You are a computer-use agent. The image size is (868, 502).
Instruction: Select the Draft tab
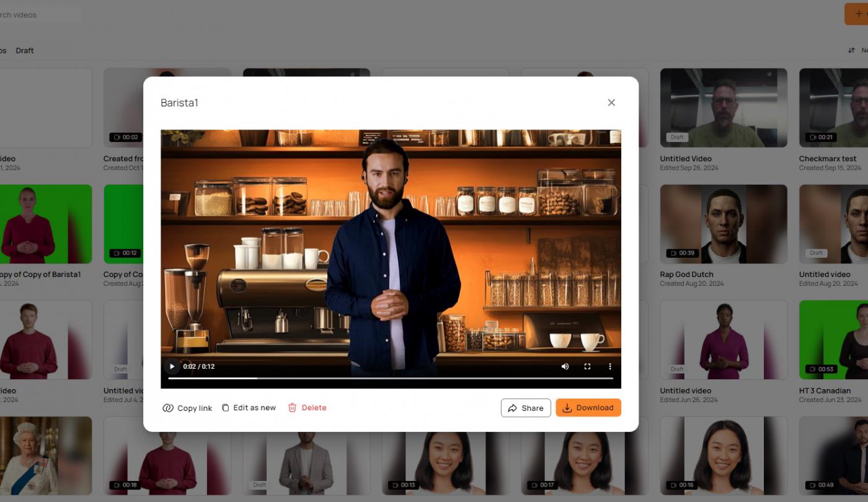[25, 51]
